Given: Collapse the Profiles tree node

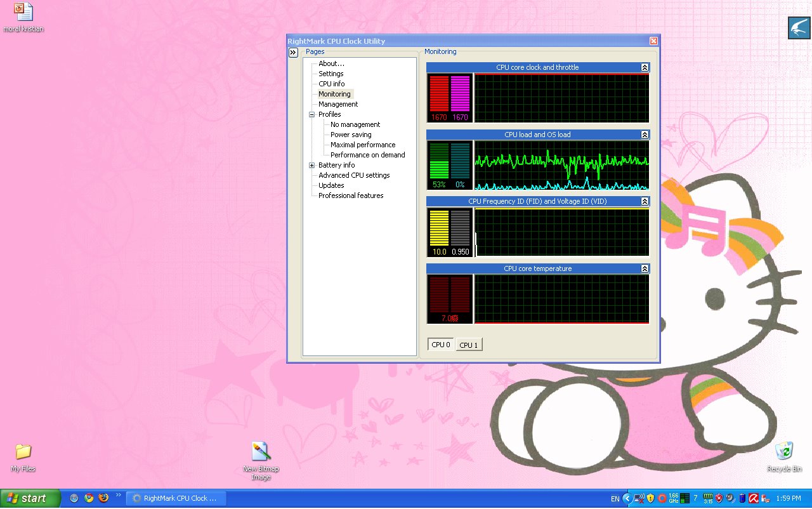Looking at the screenshot, I should click(x=312, y=115).
